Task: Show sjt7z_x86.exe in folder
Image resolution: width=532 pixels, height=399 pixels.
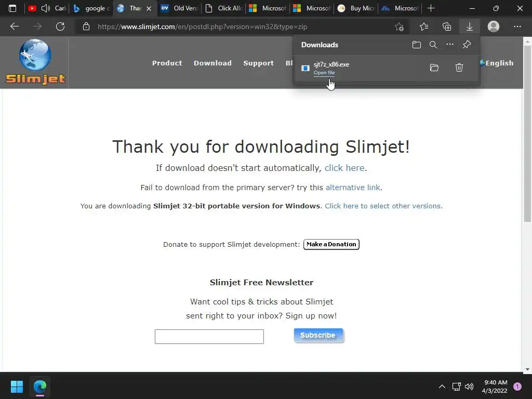Action: point(434,68)
